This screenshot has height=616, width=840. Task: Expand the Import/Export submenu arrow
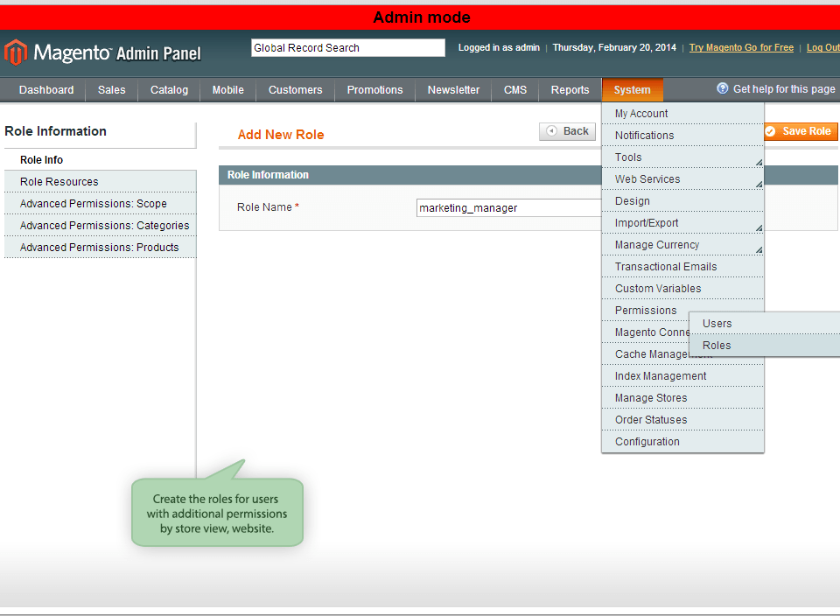tap(759, 228)
